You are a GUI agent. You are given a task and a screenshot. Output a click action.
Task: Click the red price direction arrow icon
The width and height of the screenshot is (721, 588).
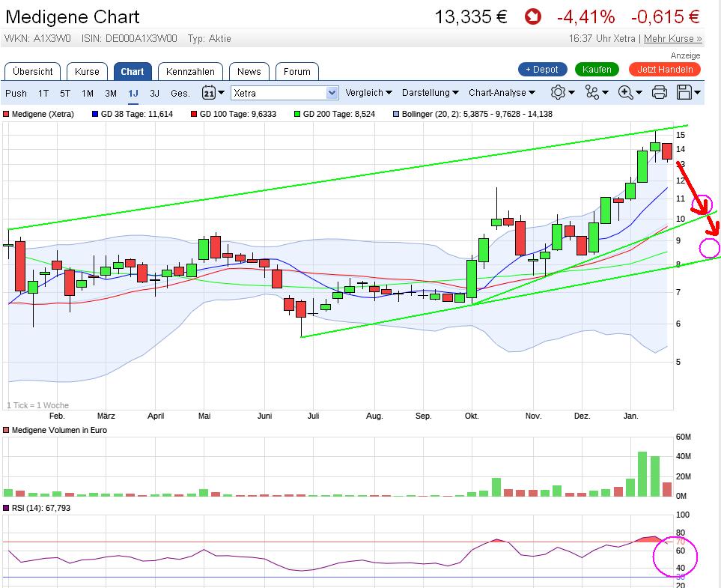pyautogui.click(x=532, y=16)
